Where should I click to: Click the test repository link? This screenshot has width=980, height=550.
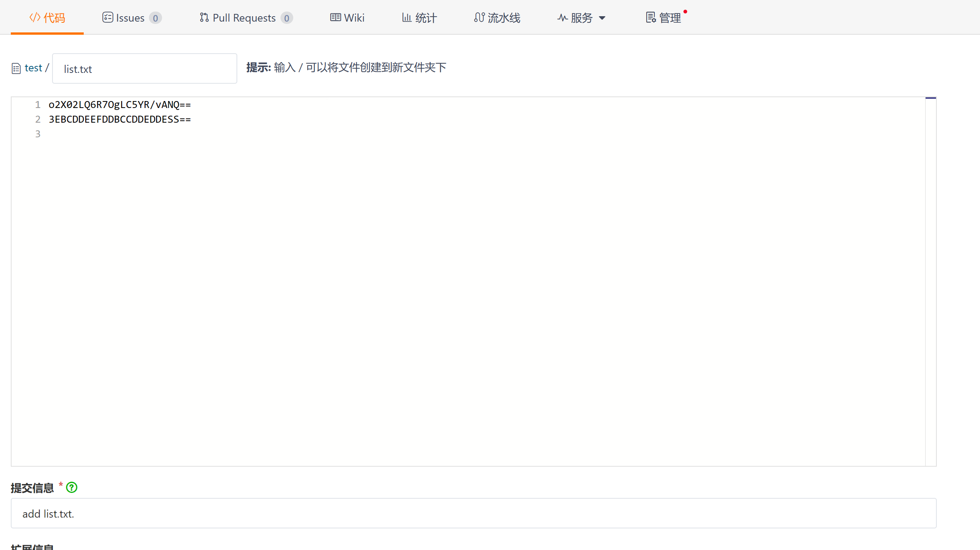[x=33, y=68]
